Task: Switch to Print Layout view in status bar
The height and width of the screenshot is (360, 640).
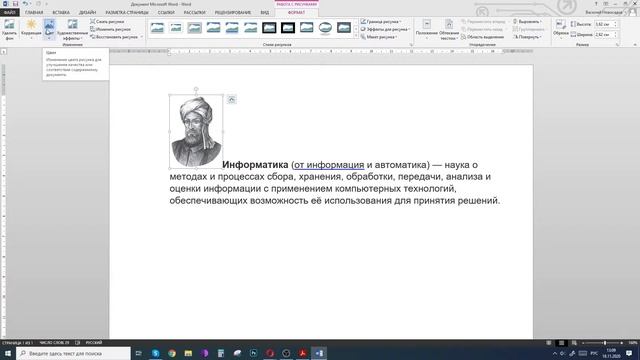Action: point(561,343)
